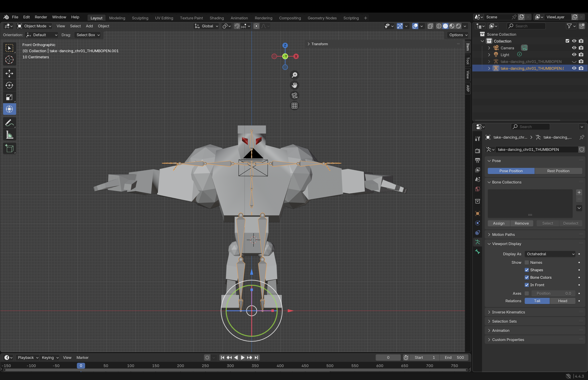This screenshot has height=380, width=588.
Task: Add a new bone collection
Action: point(579,193)
